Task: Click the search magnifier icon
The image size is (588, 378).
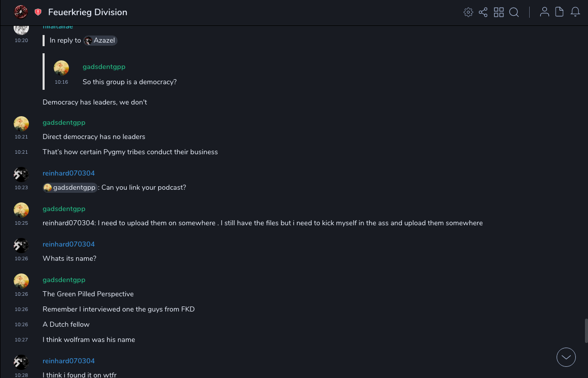Action: click(514, 12)
